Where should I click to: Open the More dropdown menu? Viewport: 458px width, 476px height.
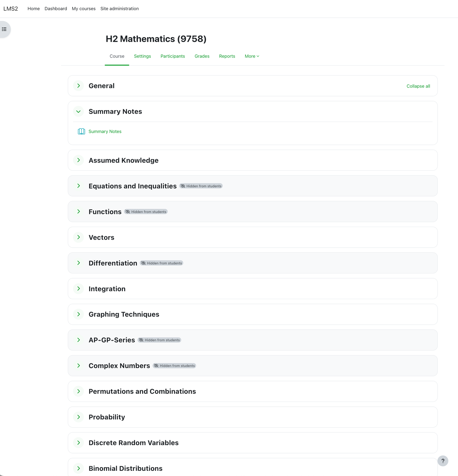252,56
